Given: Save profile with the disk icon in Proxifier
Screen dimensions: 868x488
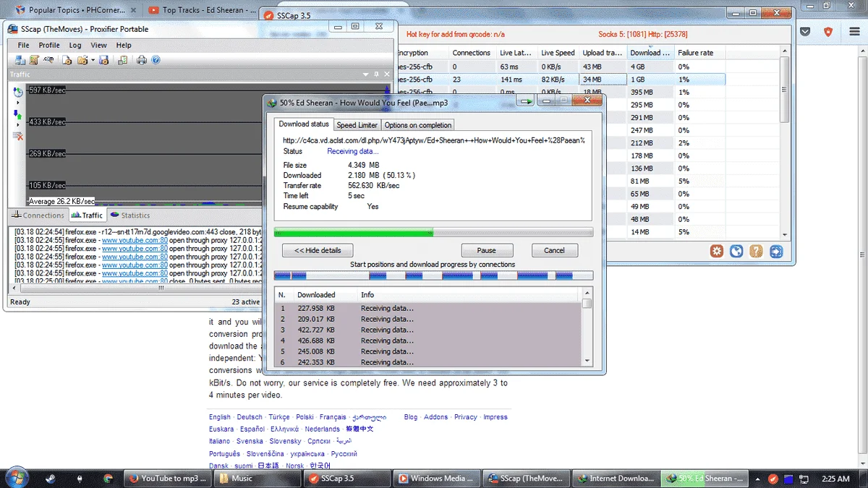Looking at the screenshot, I should 104,60.
